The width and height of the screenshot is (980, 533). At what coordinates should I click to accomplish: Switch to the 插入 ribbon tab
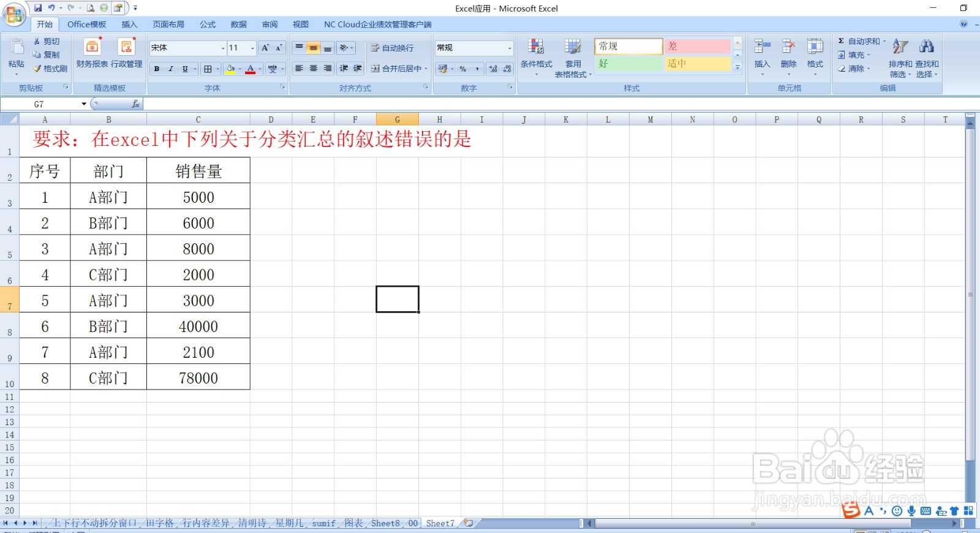(129, 25)
